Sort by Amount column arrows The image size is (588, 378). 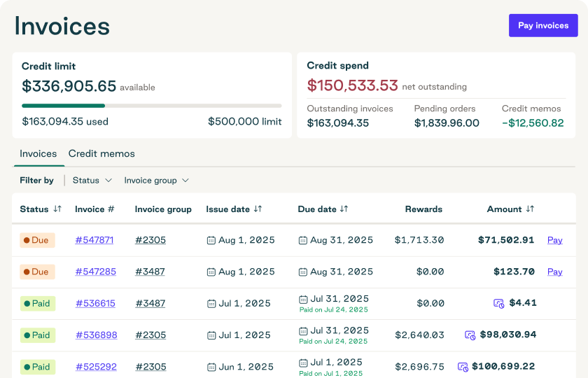(530, 209)
